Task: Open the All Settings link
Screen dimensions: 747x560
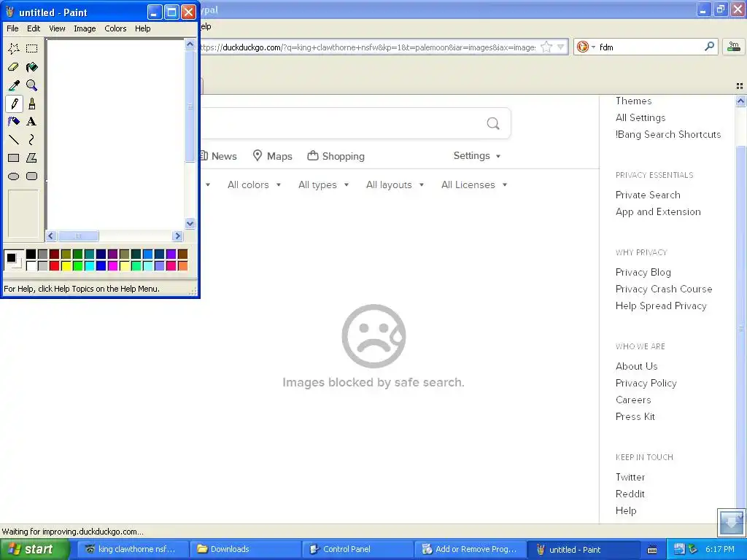Action: [640, 117]
